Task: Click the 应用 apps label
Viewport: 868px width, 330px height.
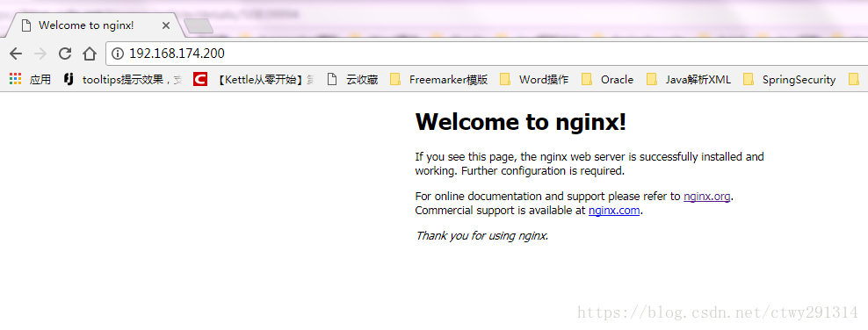Action: [40, 80]
